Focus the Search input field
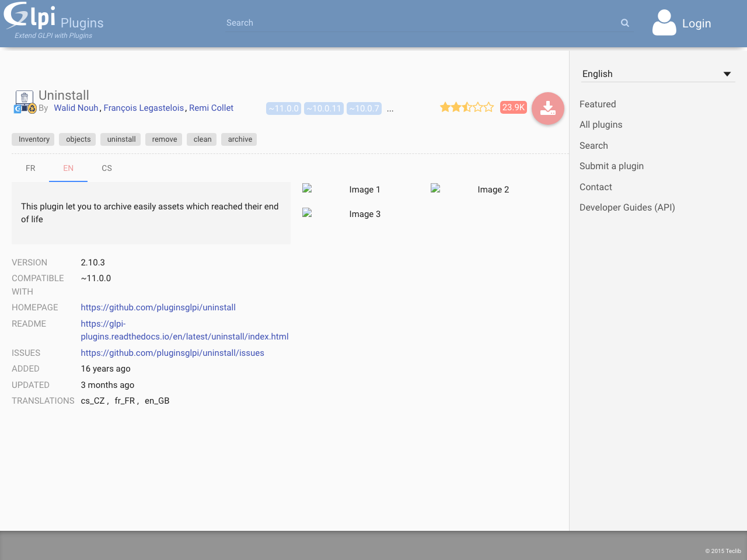The image size is (747, 560). click(420, 23)
